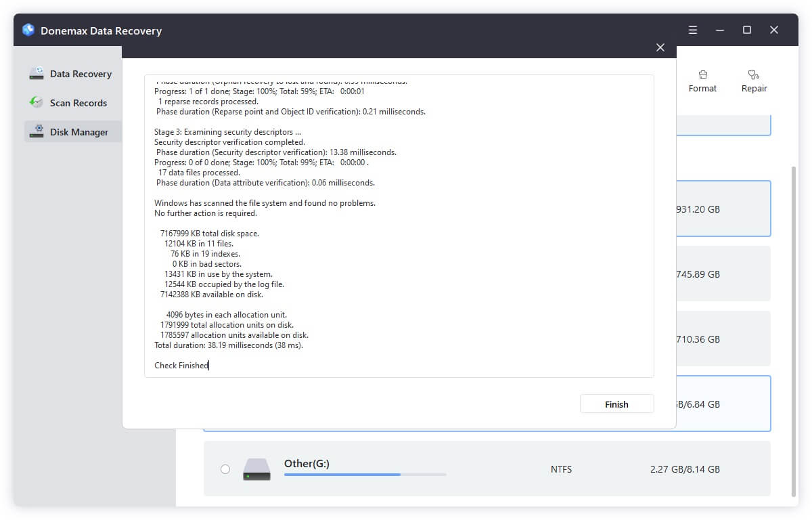Viewport: 812px width, 520px height.
Task: Click the Disk Manager sidebar icon
Action: point(37,132)
